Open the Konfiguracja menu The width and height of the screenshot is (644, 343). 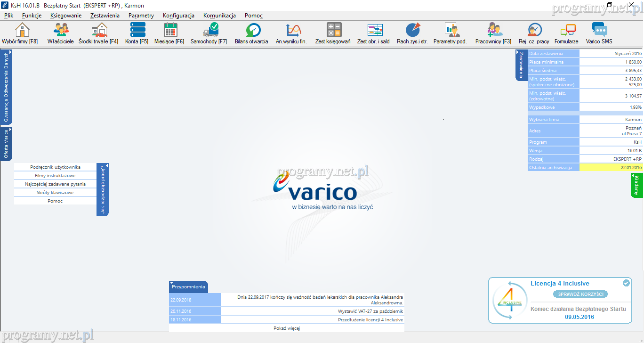click(178, 16)
